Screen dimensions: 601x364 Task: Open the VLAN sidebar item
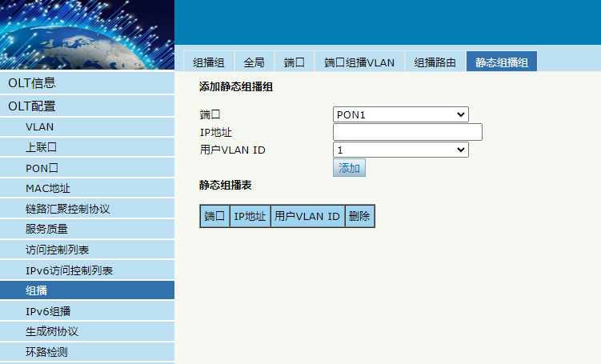tap(87, 127)
